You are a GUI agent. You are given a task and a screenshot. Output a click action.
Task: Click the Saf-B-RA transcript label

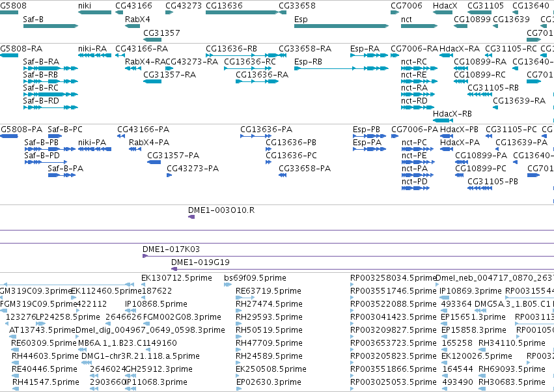coord(41,62)
